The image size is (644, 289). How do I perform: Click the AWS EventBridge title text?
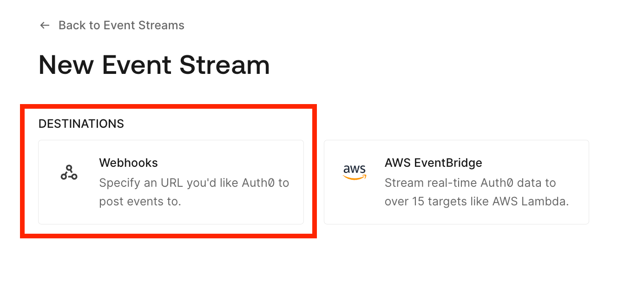(x=433, y=163)
